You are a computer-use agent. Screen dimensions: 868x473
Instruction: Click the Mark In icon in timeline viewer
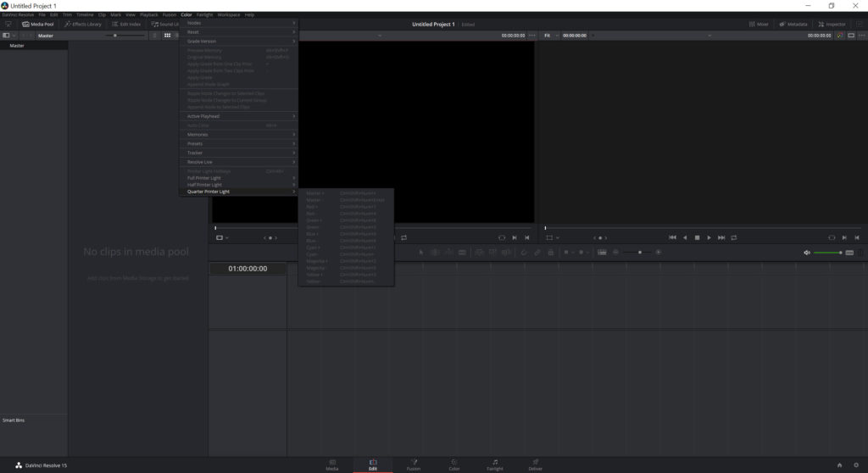pos(844,237)
